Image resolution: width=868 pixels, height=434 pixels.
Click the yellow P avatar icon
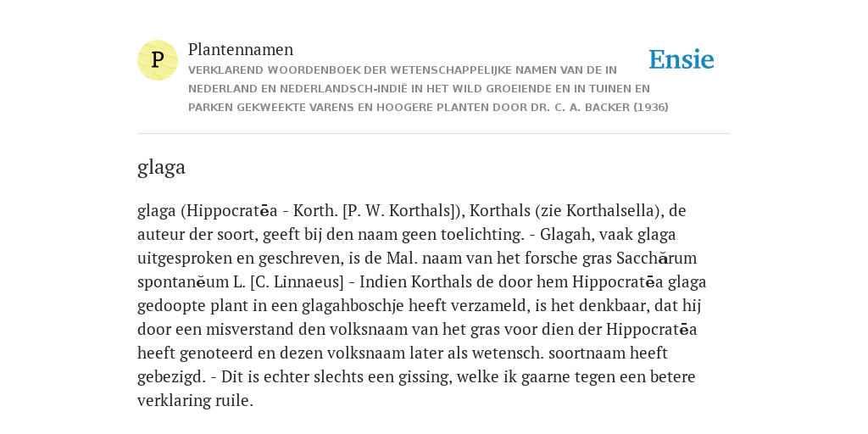click(158, 60)
